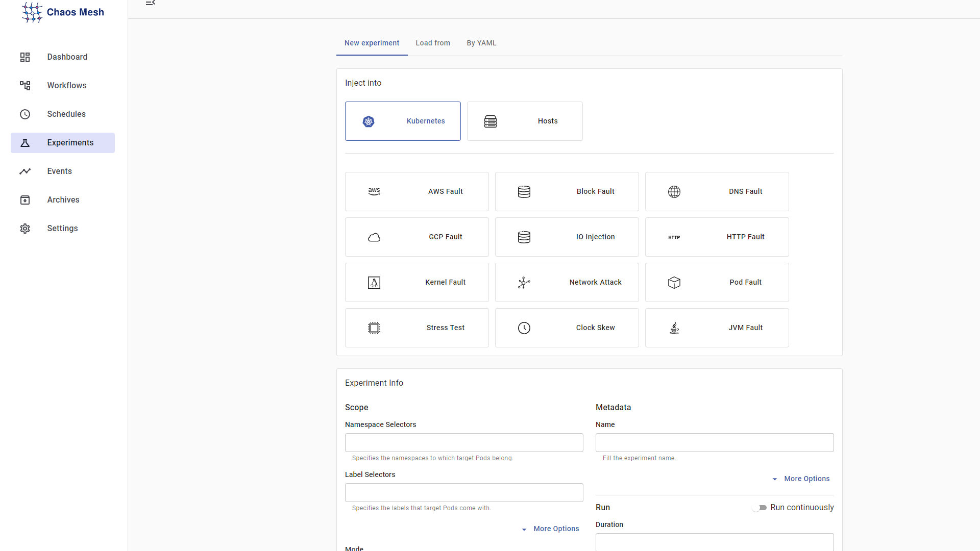This screenshot has height=551, width=980.
Task: Pick the Kernel Fault penguin icon
Action: [x=374, y=283]
